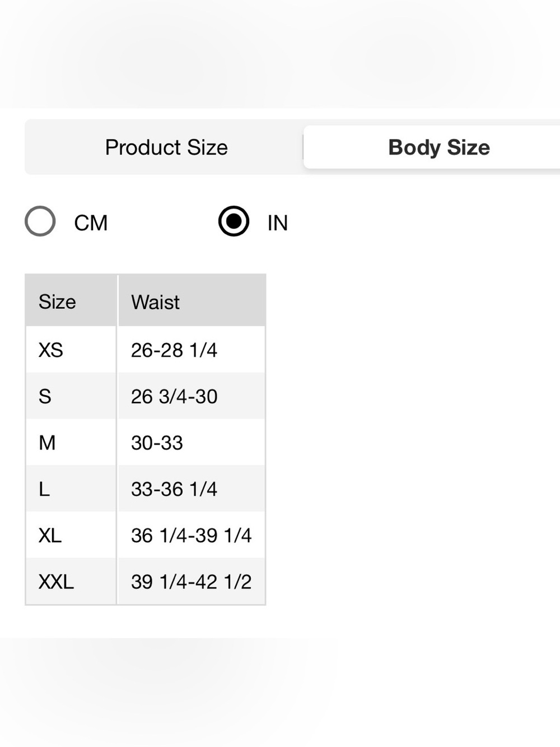
Task: Switch to the Product Size tab
Action: pyautogui.click(x=166, y=147)
